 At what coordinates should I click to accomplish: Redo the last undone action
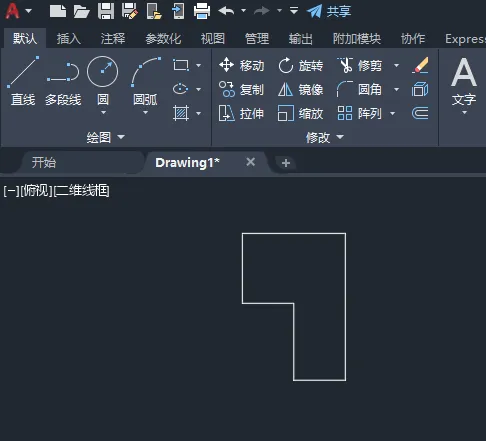click(262, 11)
